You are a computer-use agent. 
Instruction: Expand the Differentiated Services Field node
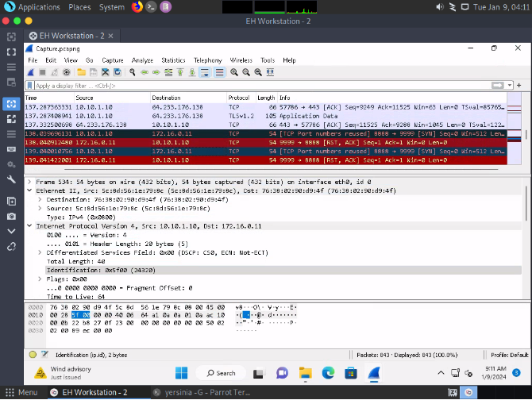point(40,252)
